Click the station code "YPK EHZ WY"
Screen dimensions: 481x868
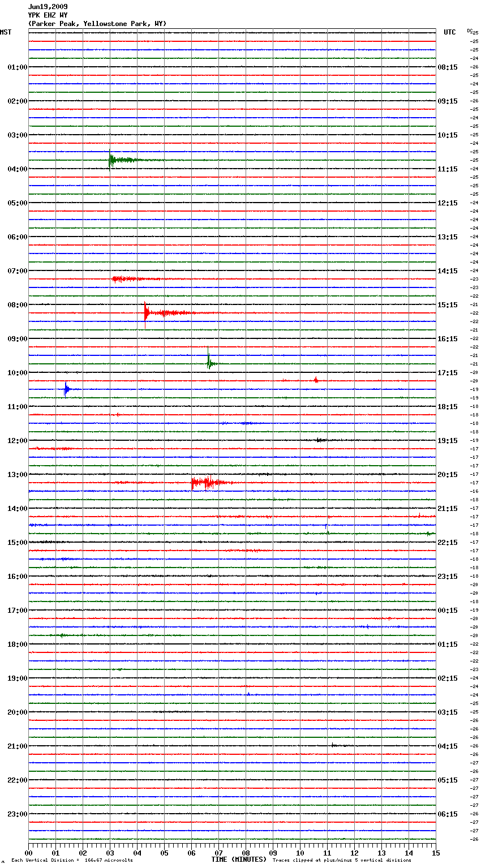click(x=48, y=15)
